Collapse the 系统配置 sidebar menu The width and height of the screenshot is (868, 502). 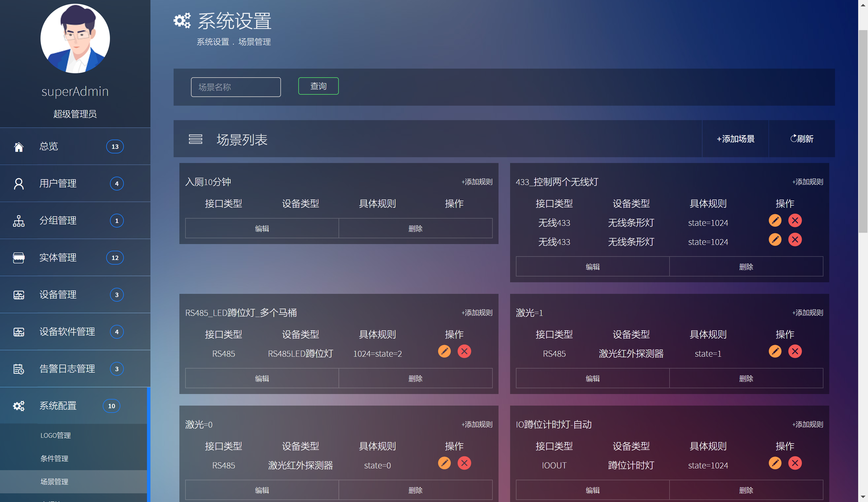(x=58, y=406)
